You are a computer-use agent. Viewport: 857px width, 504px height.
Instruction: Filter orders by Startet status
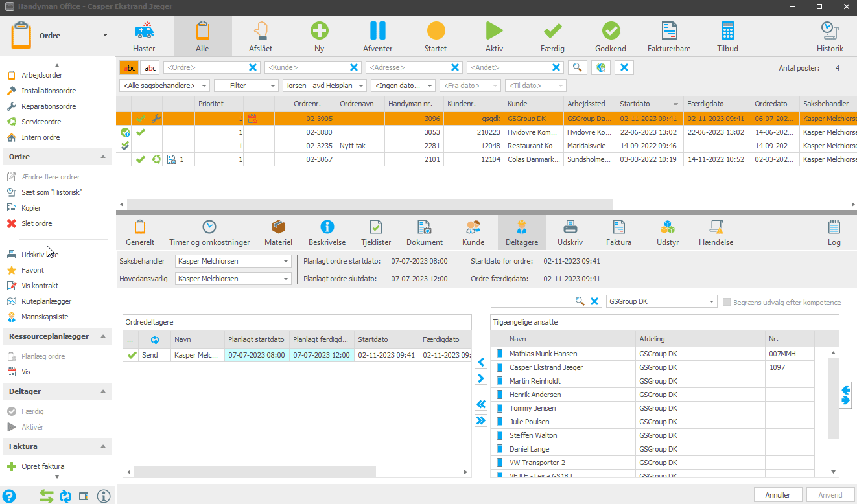[x=436, y=36]
